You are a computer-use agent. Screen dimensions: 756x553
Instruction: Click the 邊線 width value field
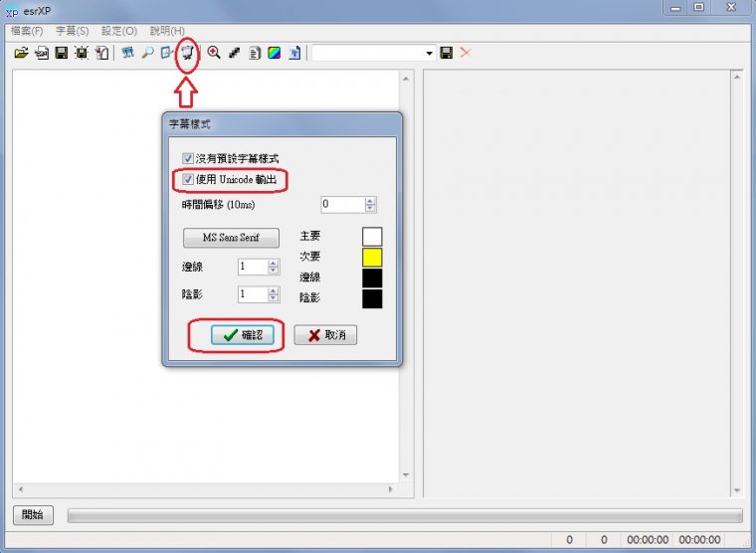tap(253, 267)
